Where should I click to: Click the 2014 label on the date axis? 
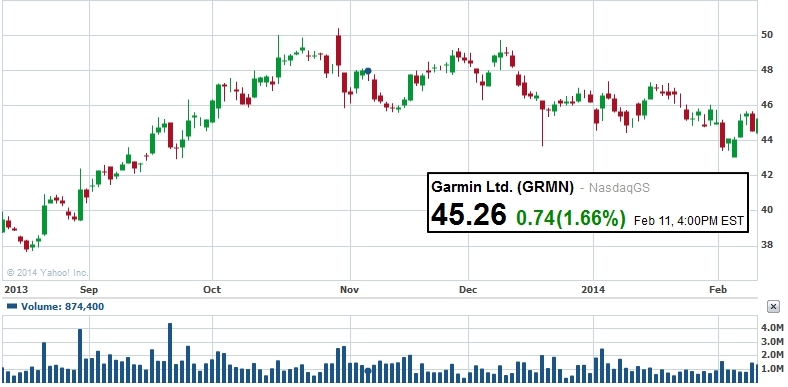pos(593,289)
